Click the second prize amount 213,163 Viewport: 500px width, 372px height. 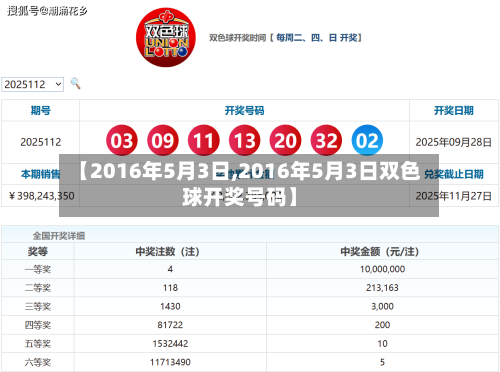pyautogui.click(x=382, y=288)
